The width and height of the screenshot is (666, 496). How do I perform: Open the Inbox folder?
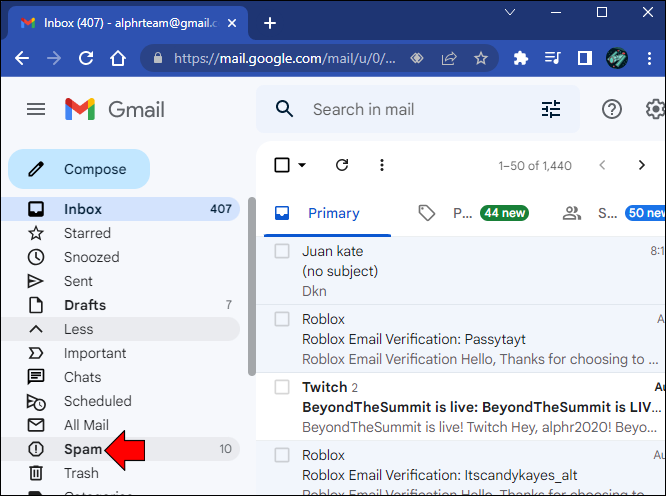click(x=121, y=209)
